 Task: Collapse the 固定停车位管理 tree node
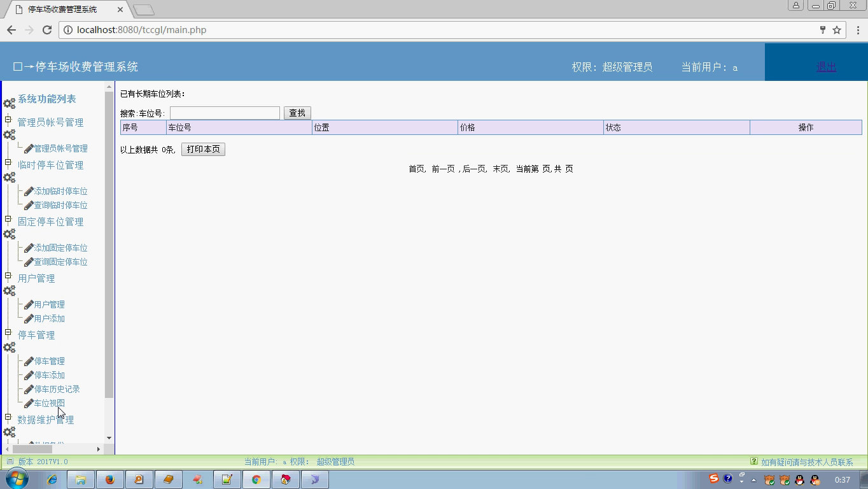[8, 218]
